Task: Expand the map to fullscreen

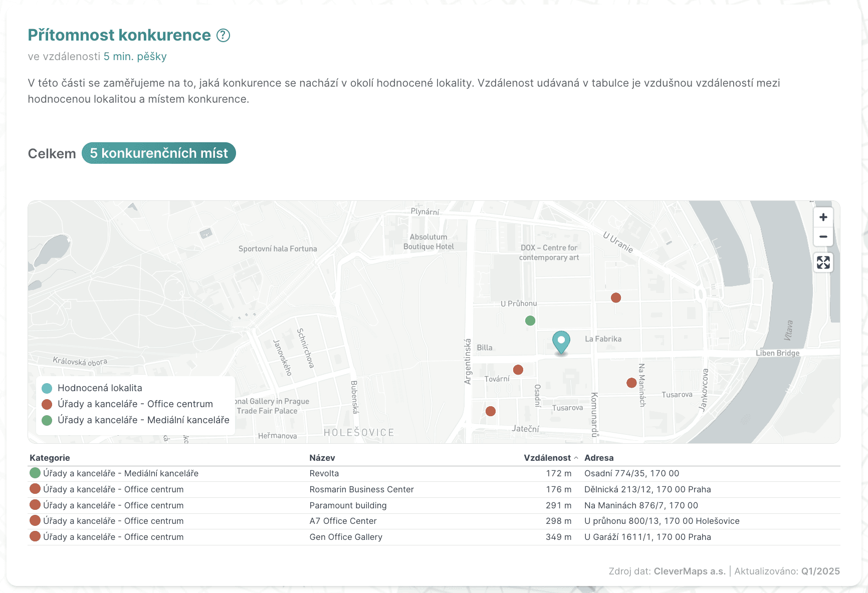Action: (822, 262)
